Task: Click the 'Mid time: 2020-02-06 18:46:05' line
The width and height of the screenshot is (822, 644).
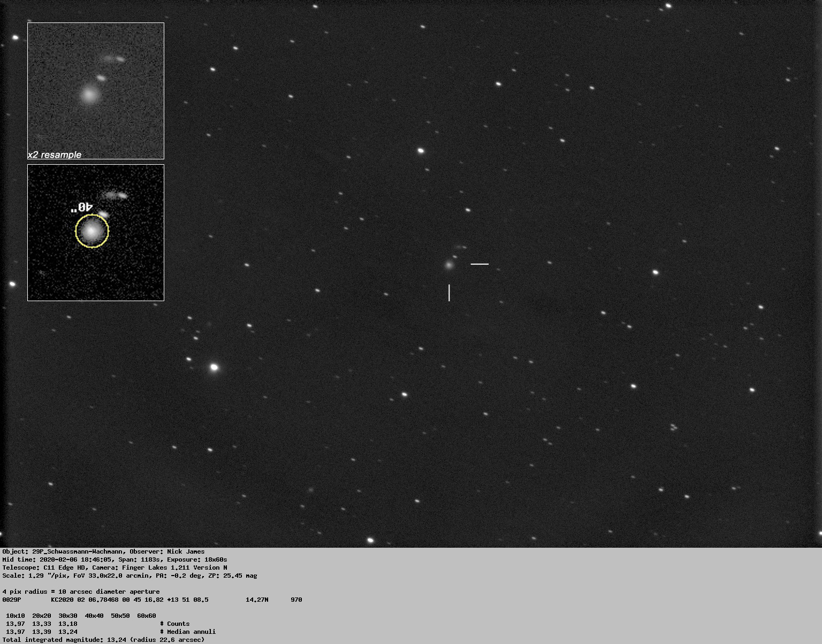Action: click(115, 559)
